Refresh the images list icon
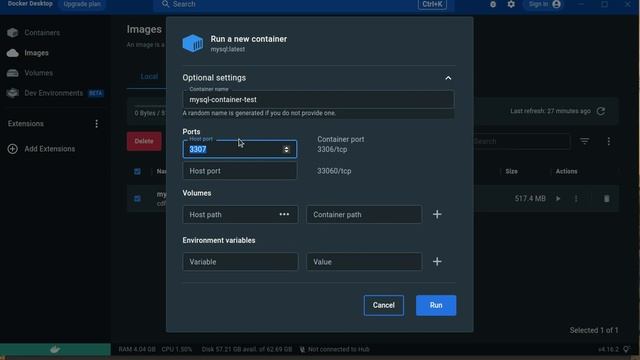Viewport: 640px width, 360px height. click(601, 111)
